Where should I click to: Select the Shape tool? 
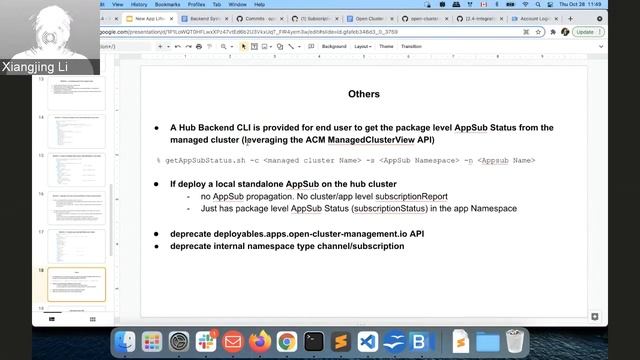pos(280,47)
